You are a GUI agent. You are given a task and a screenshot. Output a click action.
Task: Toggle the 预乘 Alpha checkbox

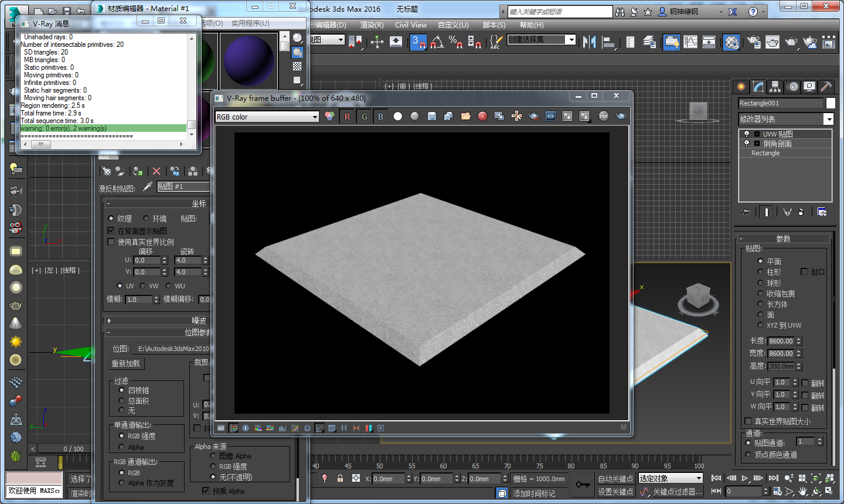[x=206, y=491]
